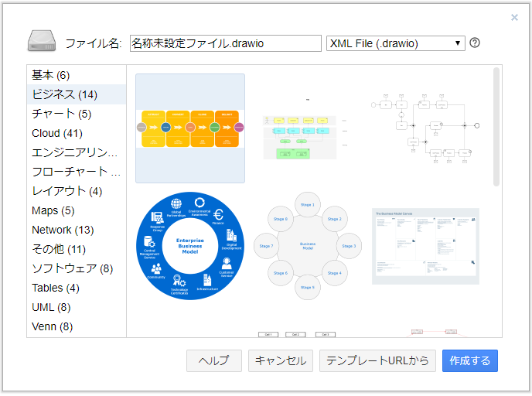Select the チャート (5) category
Screen dimensions: 532x396
77,114
